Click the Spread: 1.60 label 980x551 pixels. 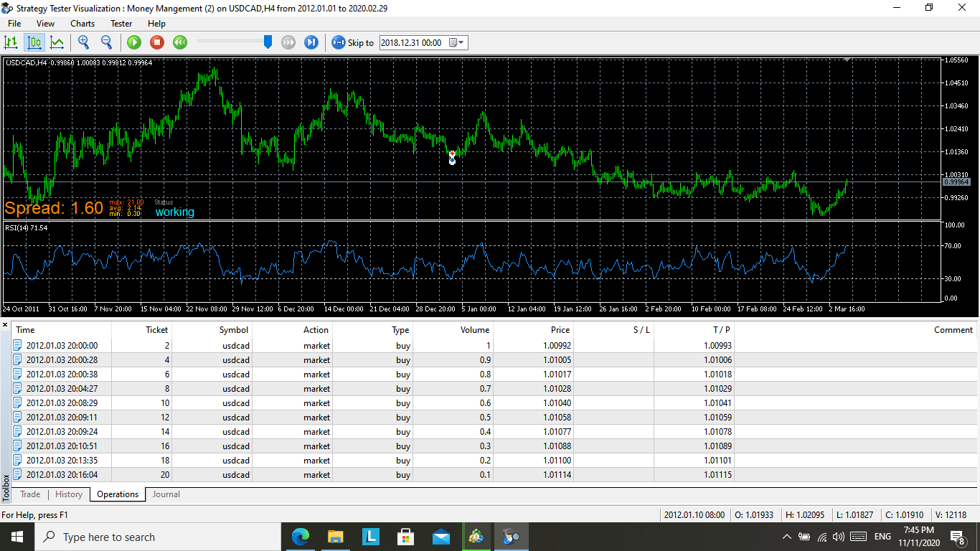point(54,208)
